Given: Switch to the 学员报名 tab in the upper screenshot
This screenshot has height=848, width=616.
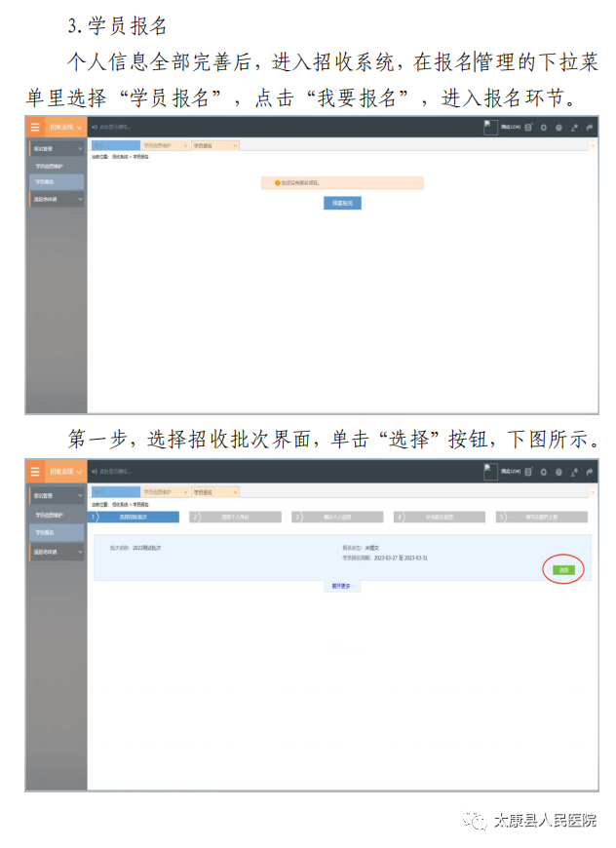Looking at the screenshot, I should 203,146.
